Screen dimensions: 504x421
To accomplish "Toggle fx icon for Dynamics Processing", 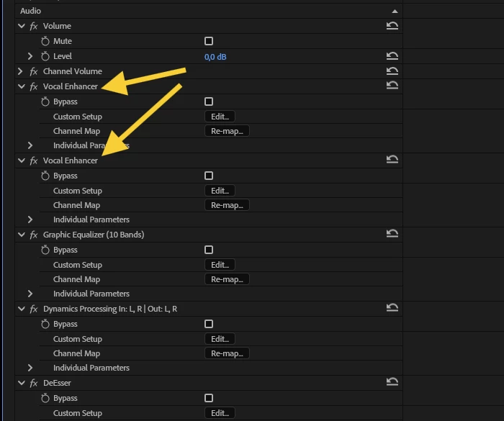I will coord(34,309).
